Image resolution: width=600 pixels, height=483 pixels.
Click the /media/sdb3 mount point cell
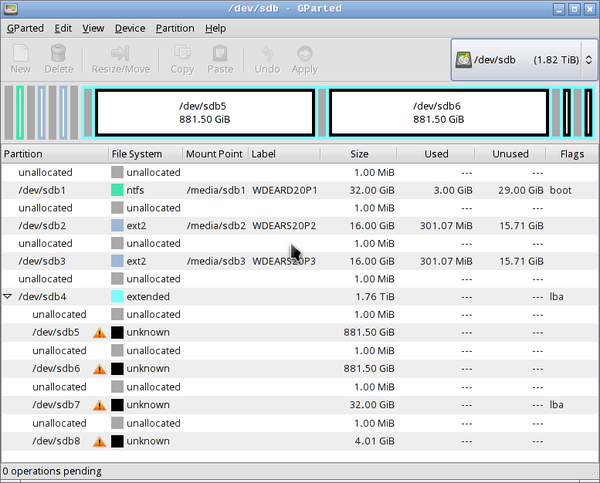pyautogui.click(x=216, y=261)
